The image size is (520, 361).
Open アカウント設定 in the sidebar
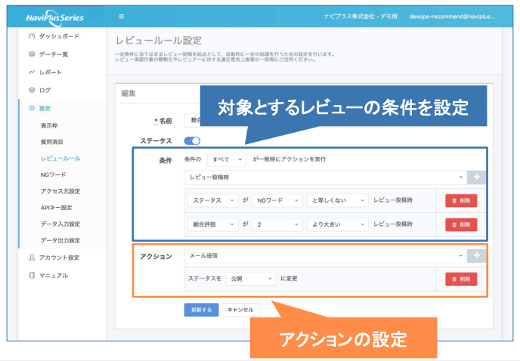point(59,257)
